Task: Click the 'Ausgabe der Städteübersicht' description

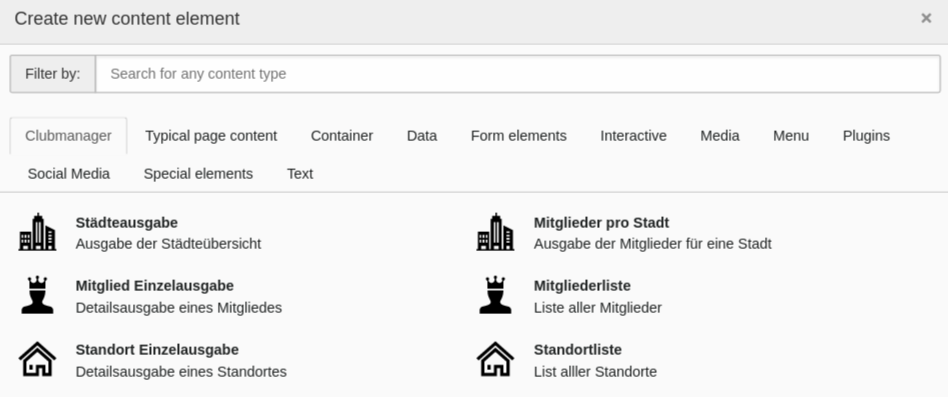Action: (x=169, y=244)
